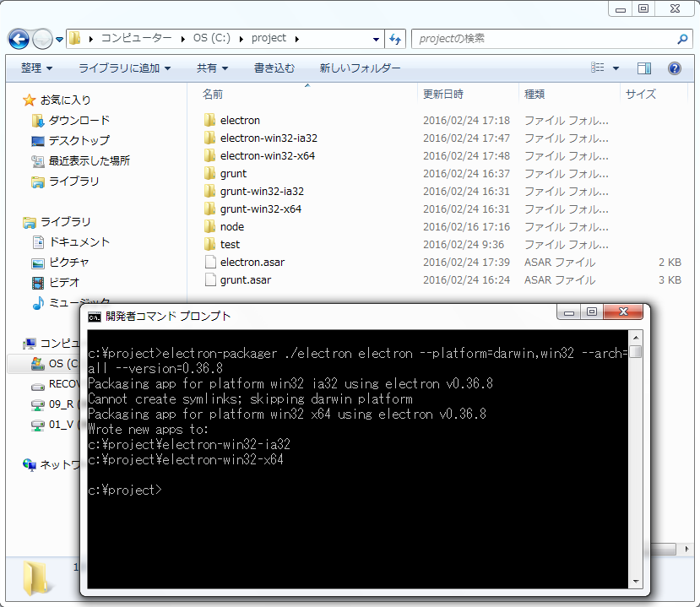Click grunt.asar size 3 KB
The height and width of the screenshot is (607, 700).
pyautogui.click(x=670, y=279)
